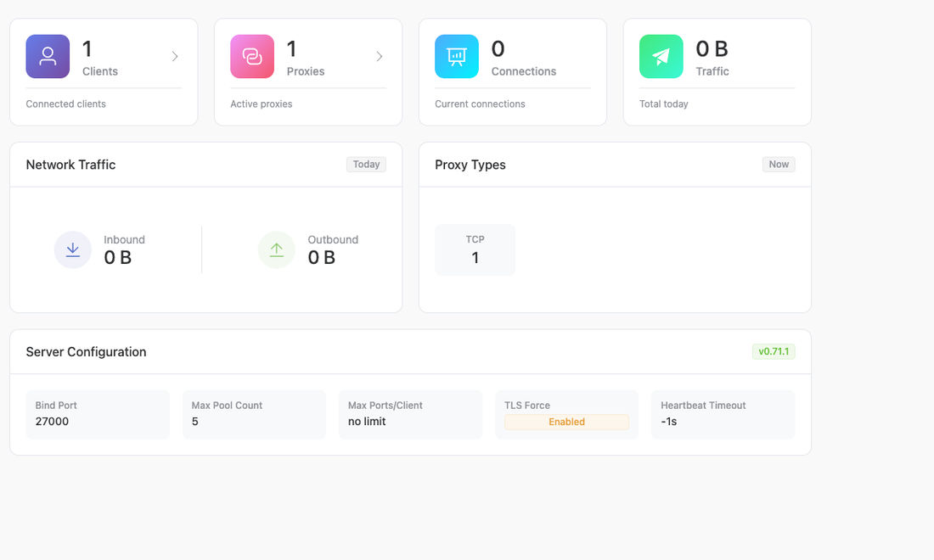The height and width of the screenshot is (560, 934).
Task: Open Proxies details via chevron arrow
Action: (x=379, y=57)
